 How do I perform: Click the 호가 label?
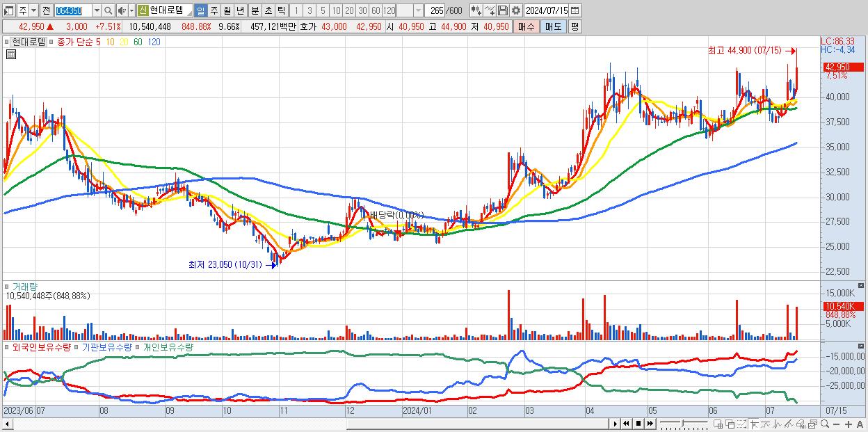point(308,26)
